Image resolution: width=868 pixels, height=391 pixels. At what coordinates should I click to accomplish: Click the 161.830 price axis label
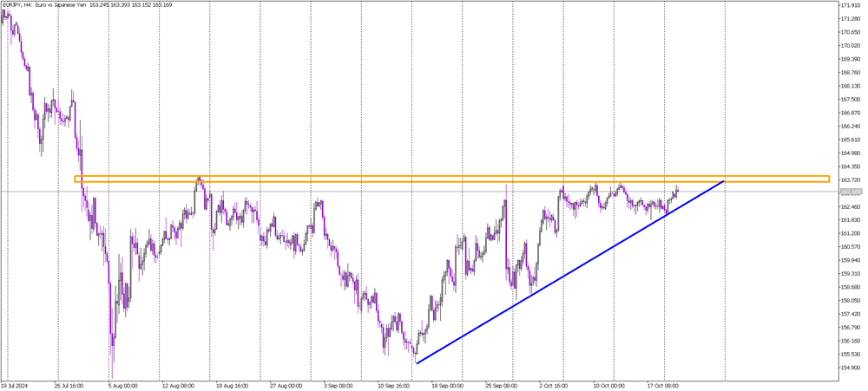[x=850, y=220]
